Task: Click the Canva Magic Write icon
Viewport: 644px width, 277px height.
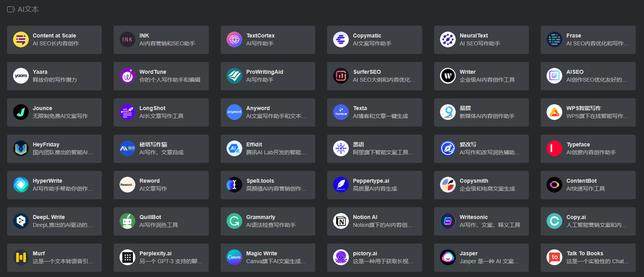Action: (x=234, y=258)
